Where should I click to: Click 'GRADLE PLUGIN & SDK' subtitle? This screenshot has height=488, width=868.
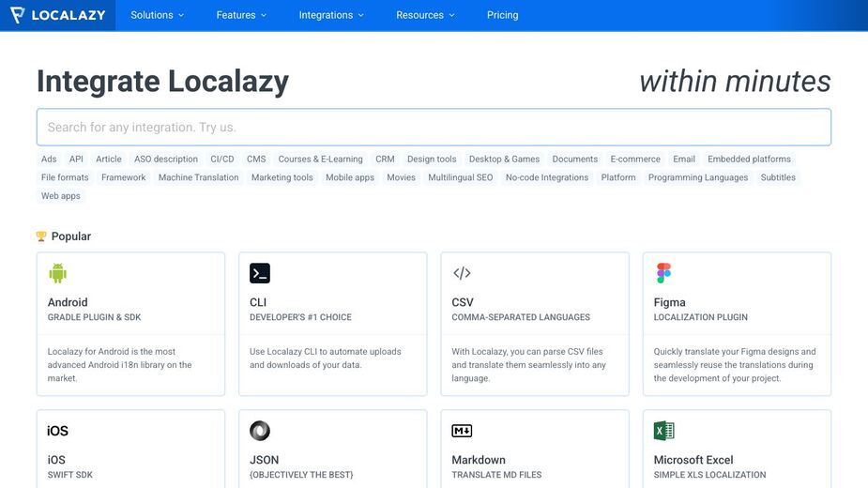click(94, 317)
